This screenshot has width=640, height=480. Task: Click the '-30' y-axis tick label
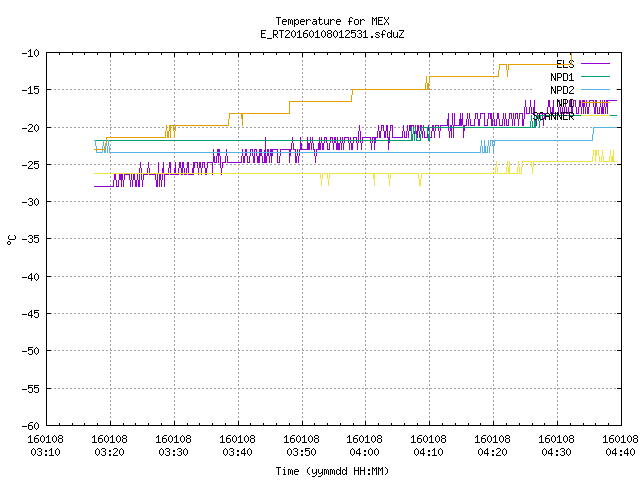(x=31, y=202)
